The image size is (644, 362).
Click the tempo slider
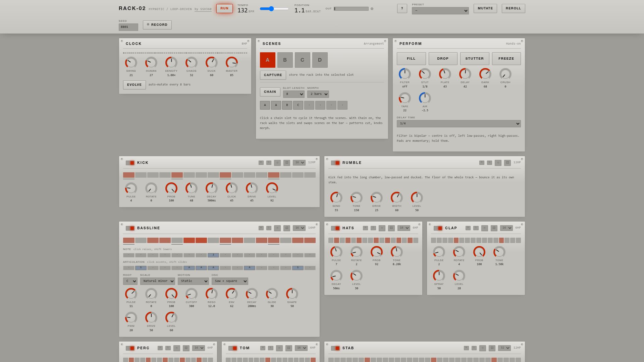274,9
